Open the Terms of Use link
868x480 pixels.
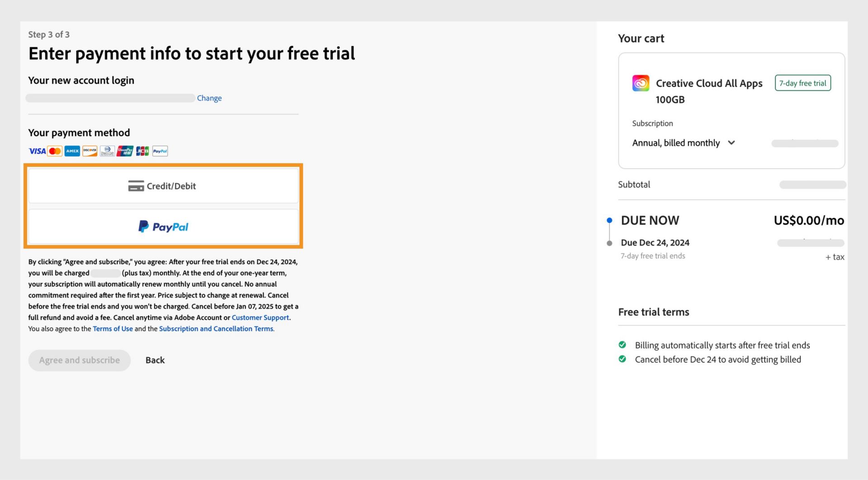[113, 329]
